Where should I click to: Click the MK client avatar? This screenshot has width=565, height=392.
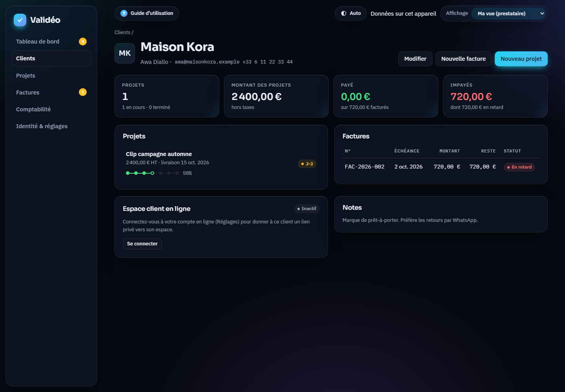pyautogui.click(x=125, y=53)
